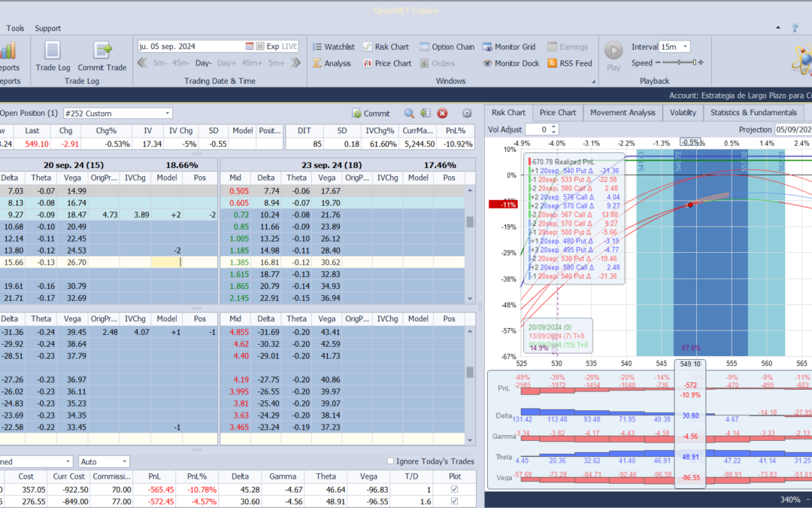Click the Vol Adjust value field
812x508 pixels.
(537, 129)
